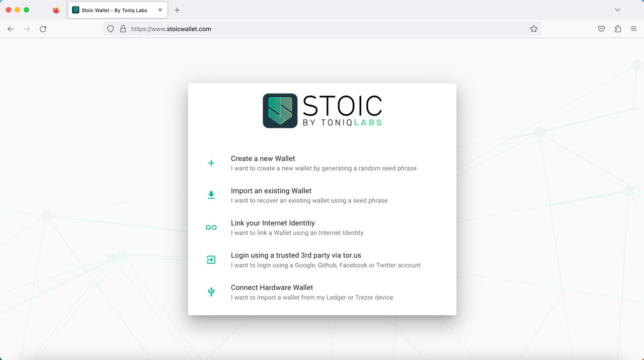Choose Create a new Wallet option
This screenshot has height=360, width=644.
(x=263, y=159)
